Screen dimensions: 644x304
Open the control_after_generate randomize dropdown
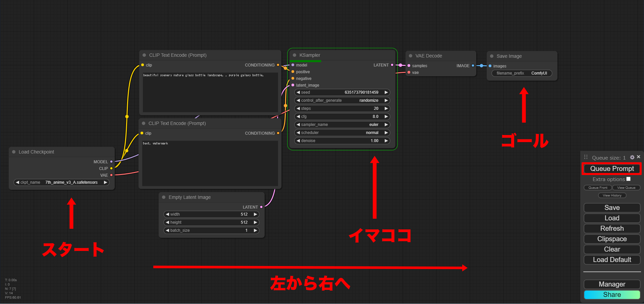[342, 100]
